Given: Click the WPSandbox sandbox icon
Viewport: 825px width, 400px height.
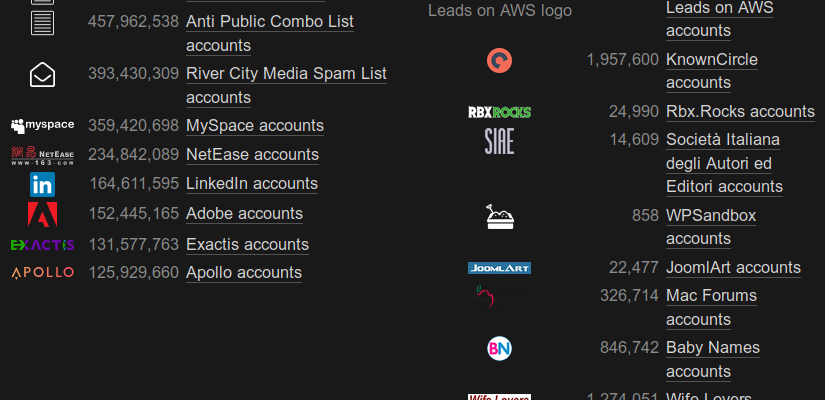Looking at the screenshot, I should [x=499, y=217].
